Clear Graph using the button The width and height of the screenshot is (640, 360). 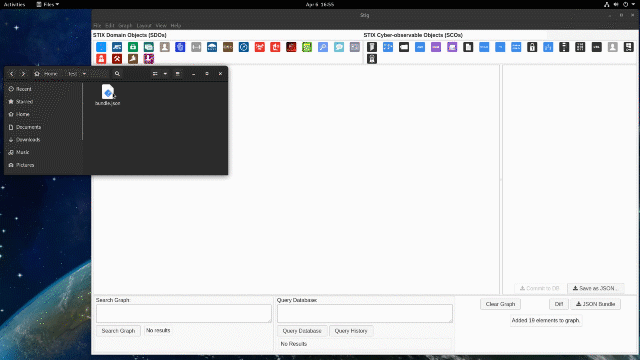[x=500, y=304]
